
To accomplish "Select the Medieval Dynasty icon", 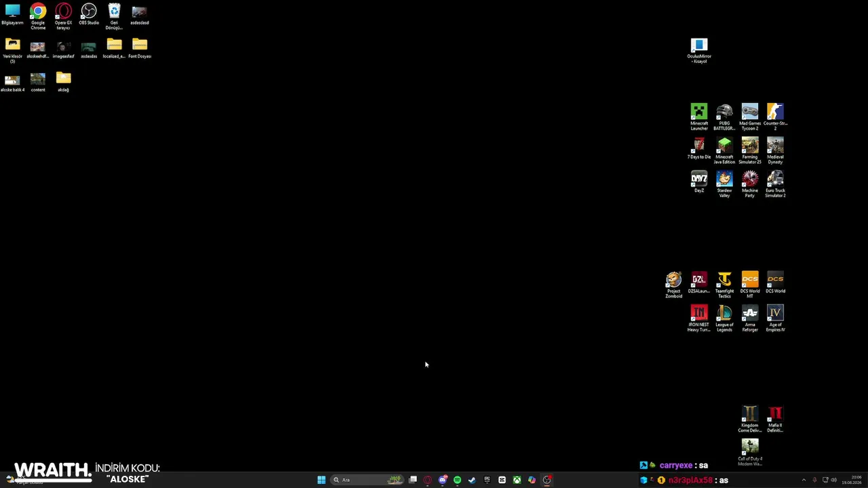I will click(x=775, y=150).
